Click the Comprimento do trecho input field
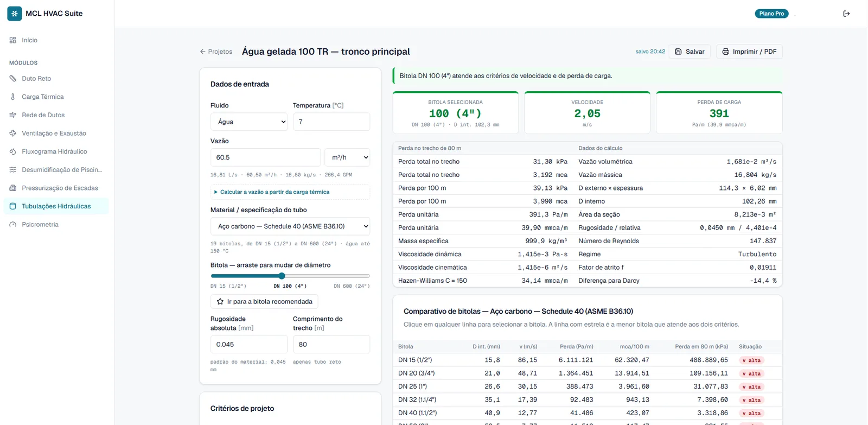The image size is (868, 425). pyautogui.click(x=331, y=345)
